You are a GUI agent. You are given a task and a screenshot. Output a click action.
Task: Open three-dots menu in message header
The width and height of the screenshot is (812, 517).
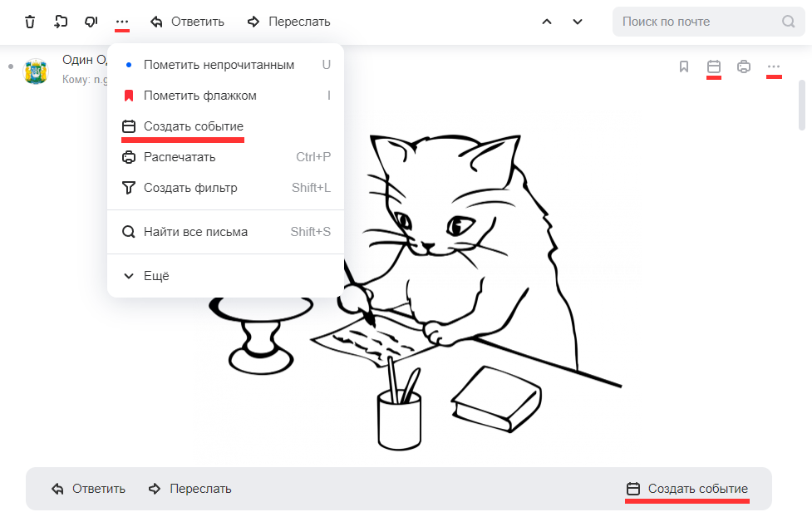(x=774, y=66)
